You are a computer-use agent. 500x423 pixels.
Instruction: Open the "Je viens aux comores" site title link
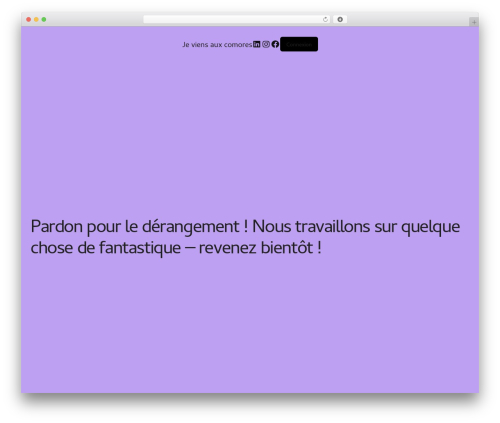217,45
